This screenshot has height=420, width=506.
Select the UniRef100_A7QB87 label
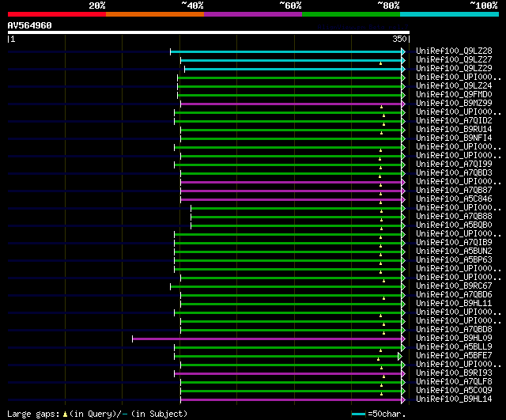coord(454,190)
